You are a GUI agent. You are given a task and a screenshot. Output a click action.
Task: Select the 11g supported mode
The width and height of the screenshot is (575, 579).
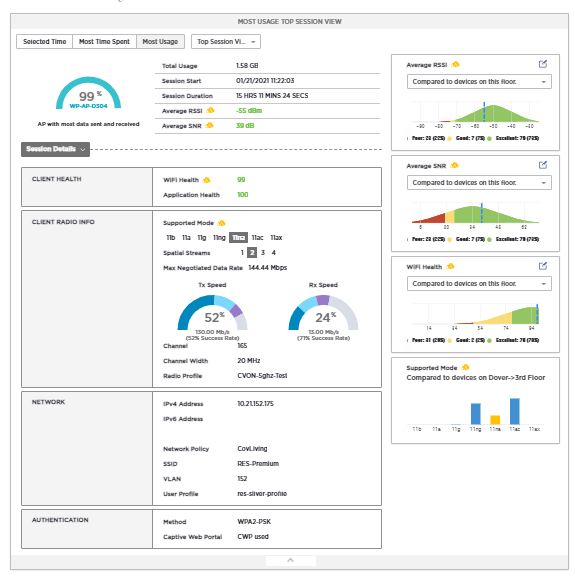pos(202,237)
